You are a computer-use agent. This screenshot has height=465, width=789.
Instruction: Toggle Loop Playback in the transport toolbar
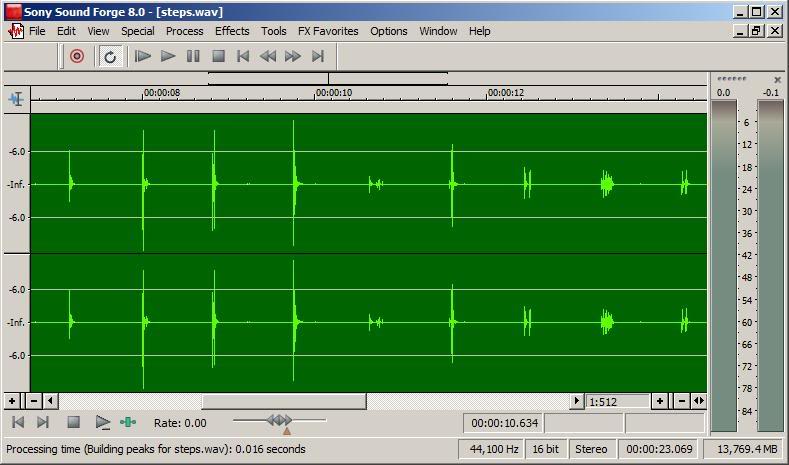click(110, 57)
